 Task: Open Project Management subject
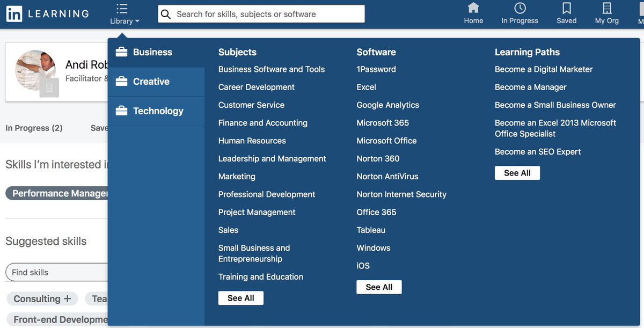click(x=257, y=213)
